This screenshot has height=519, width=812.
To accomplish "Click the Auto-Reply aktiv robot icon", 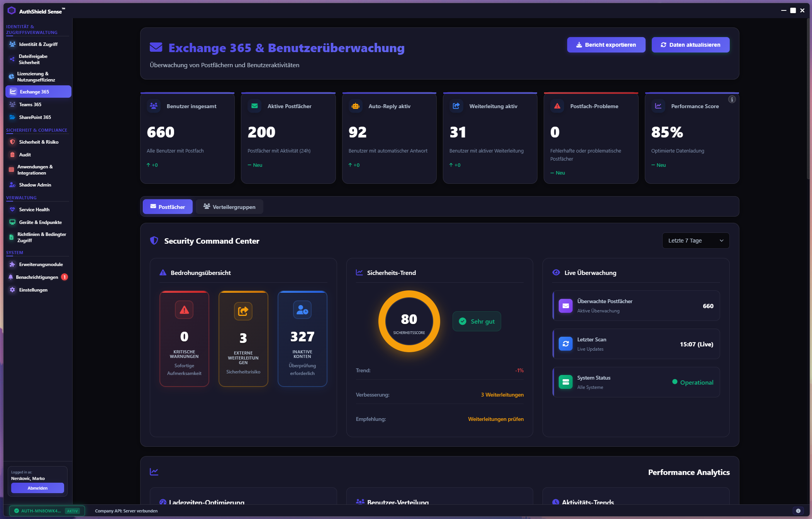I will point(356,106).
